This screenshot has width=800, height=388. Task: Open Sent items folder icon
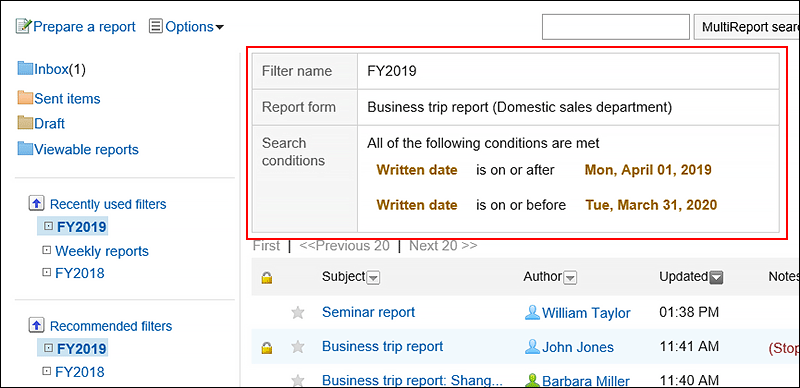pyautogui.click(x=25, y=98)
